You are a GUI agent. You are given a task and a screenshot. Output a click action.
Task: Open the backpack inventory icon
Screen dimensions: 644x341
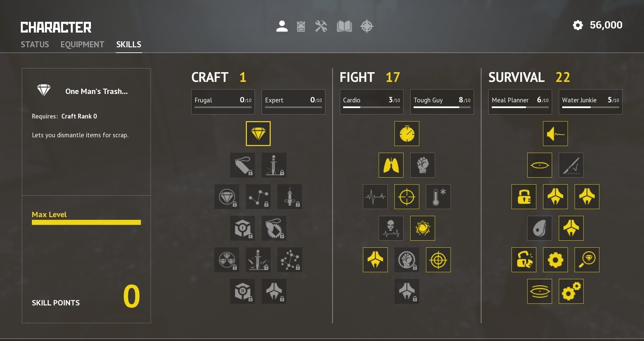pyautogui.click(x=301, y=26)
